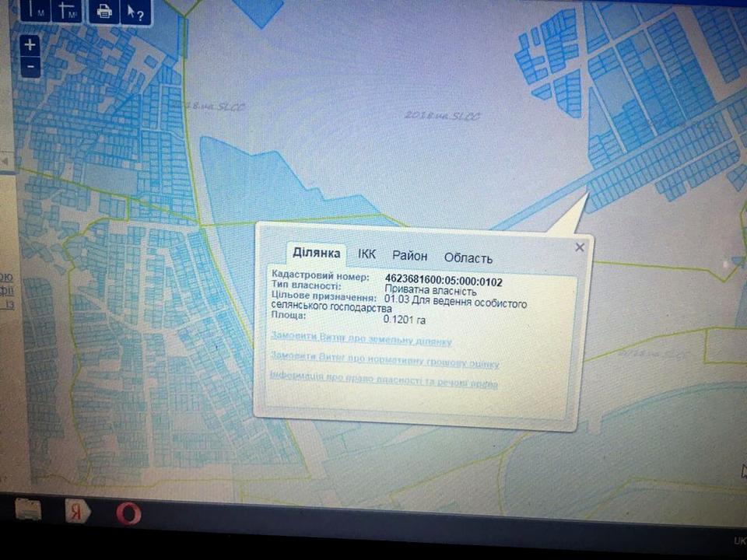Click the 'Кадастровий номер:' label
This screenshot has height=560, width=747.
point(320,275)
